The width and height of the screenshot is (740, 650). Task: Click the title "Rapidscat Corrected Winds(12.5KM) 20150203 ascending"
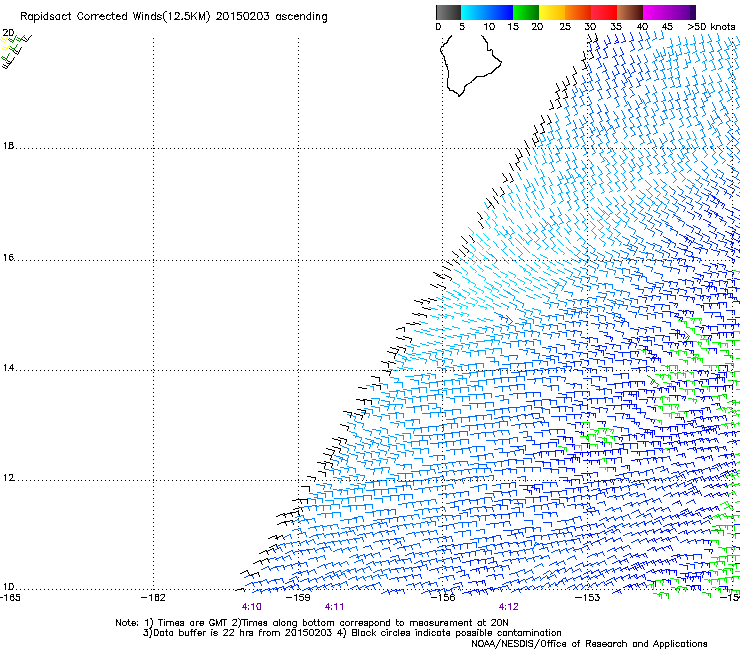coord(174,17)
